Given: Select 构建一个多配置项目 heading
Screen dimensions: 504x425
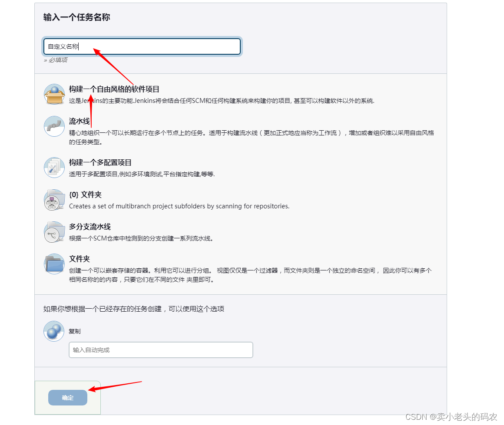Looking at the screenshot, I should [100, 162].
